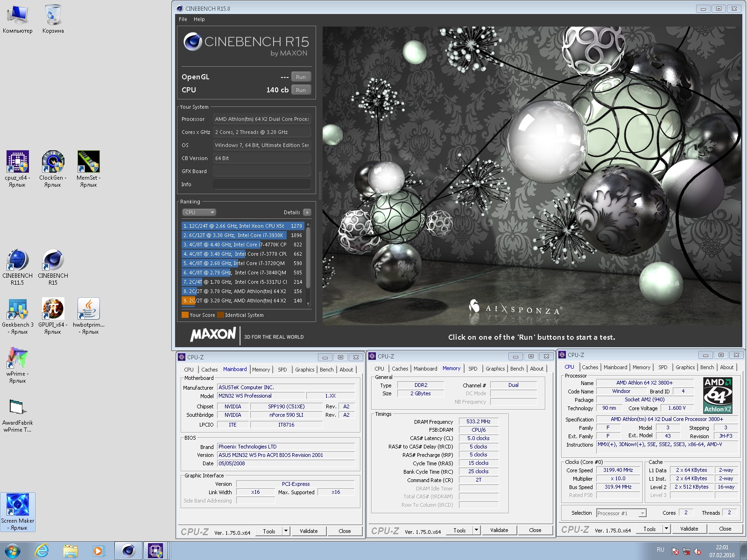Select the CINEBENCH R11.5 desktop icon
The image size is (747, 560).
(18, 267)
